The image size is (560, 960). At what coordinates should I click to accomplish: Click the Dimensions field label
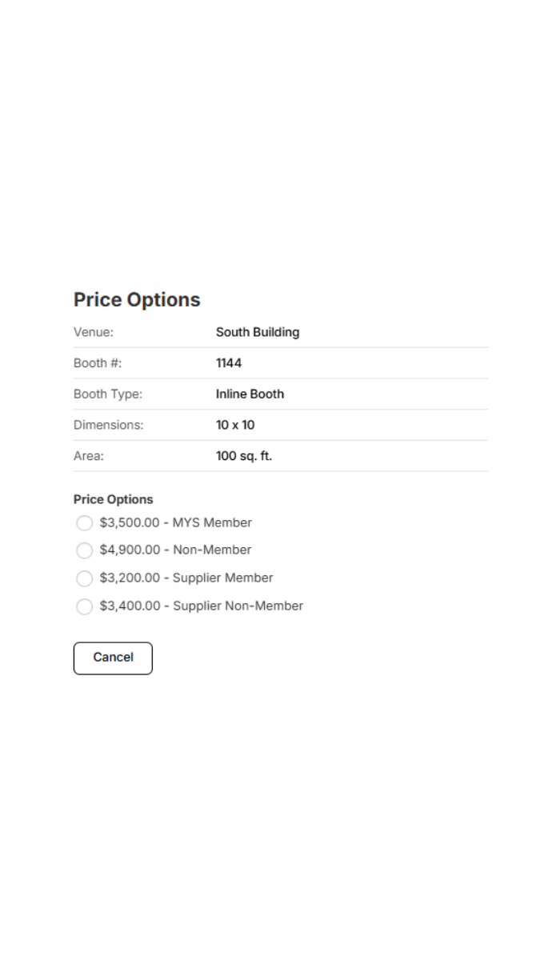pyautogui.click(x=109, y=426)
